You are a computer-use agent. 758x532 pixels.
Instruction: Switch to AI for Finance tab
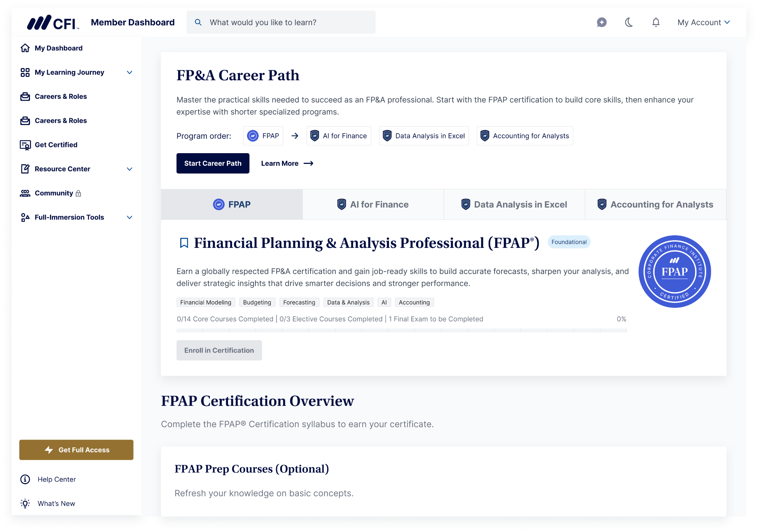(373, 205)
